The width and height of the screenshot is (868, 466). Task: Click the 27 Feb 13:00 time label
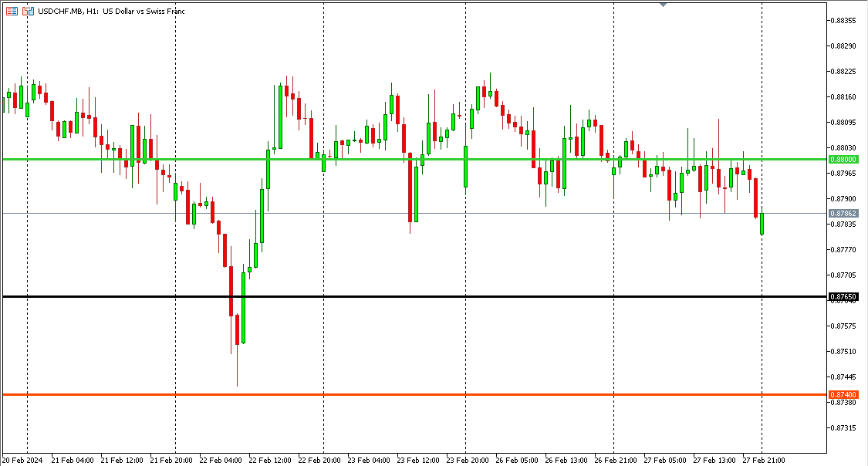[714, 461]
